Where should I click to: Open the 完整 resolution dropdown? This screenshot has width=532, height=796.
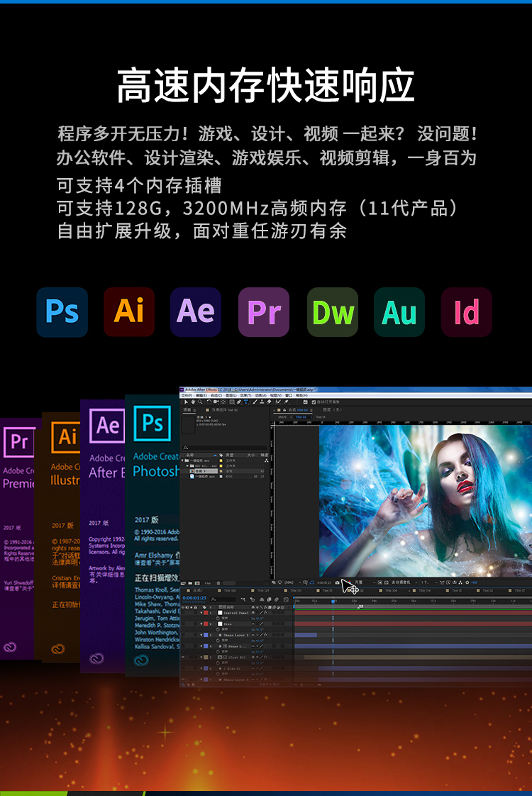point(365,582)
